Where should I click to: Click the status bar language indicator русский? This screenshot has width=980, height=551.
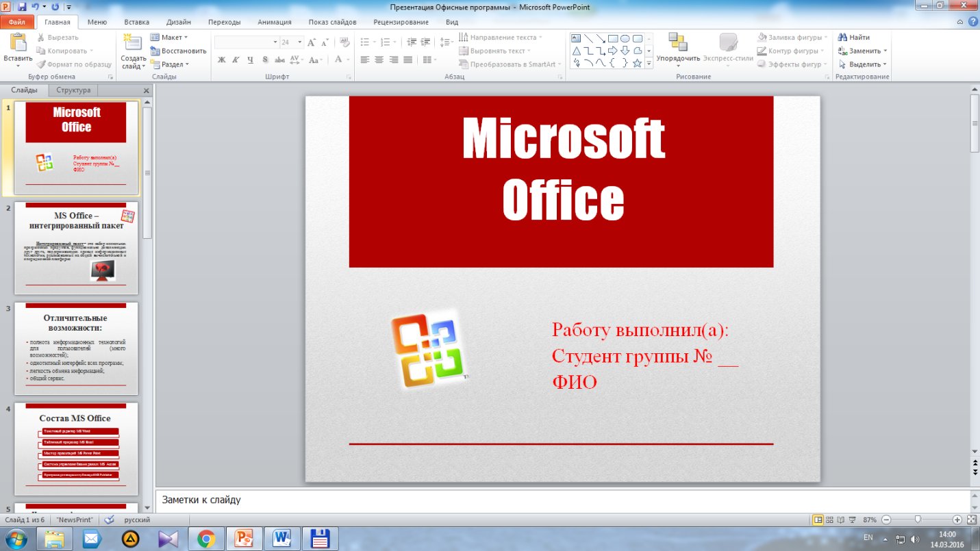(x=137, y=520)
